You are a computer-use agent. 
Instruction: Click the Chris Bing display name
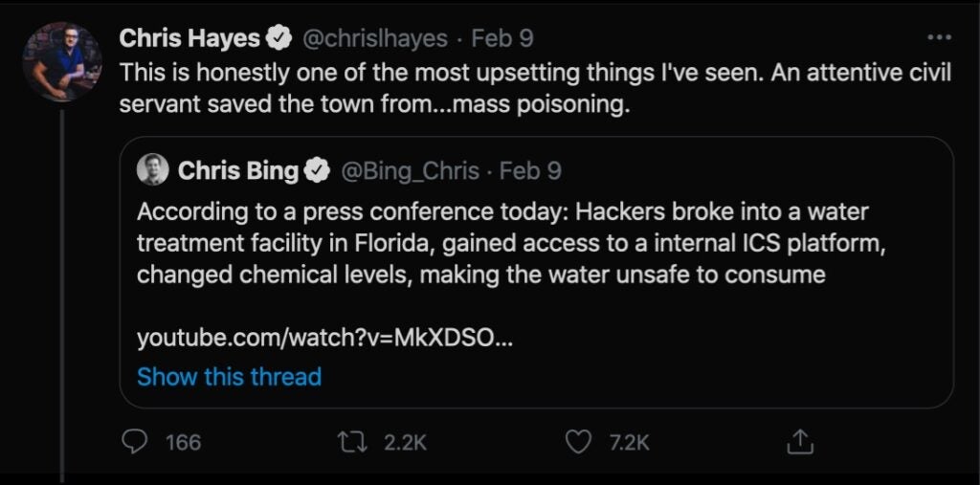[x=238, y=171]
